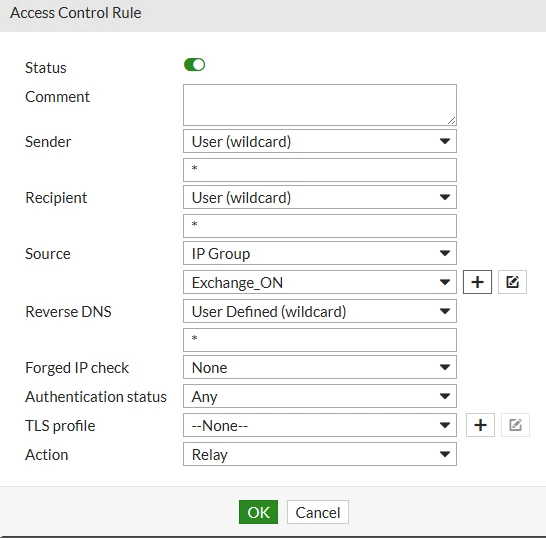546x538 pixels.
Task: Click the Forged IP check label
Action: tap(77, 368)
